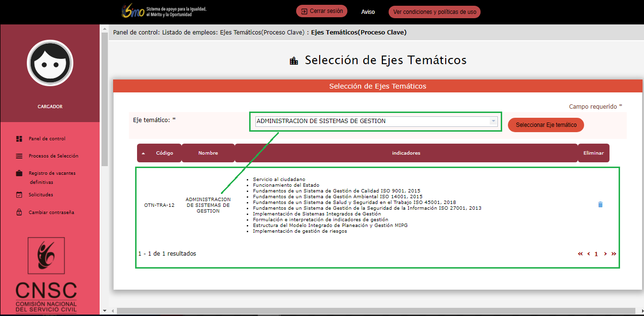Go to the last results page
The height and width of the screenshot is (316, 644).
pos(614,254)
